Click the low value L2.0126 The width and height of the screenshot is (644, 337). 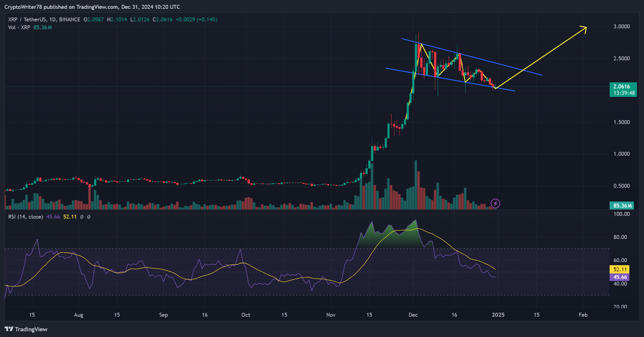[140, 19]
